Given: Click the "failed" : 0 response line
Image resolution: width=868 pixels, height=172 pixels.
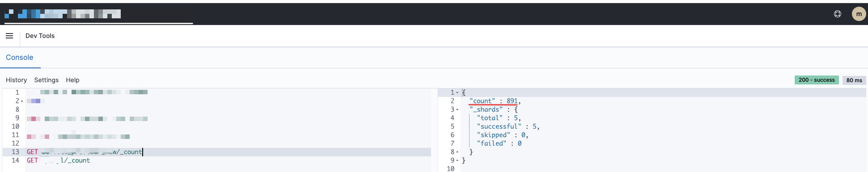Looking at the screenshot, I should point(499,143).
